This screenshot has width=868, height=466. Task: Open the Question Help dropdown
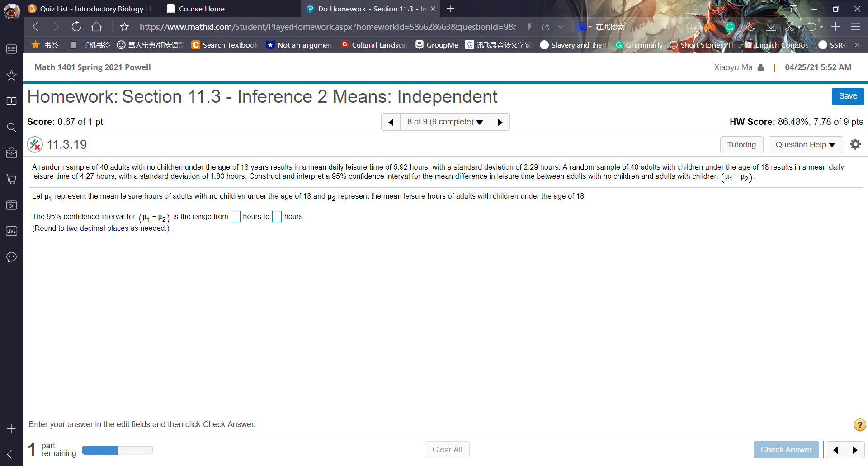pyautogui.click(x=805, y=144)
